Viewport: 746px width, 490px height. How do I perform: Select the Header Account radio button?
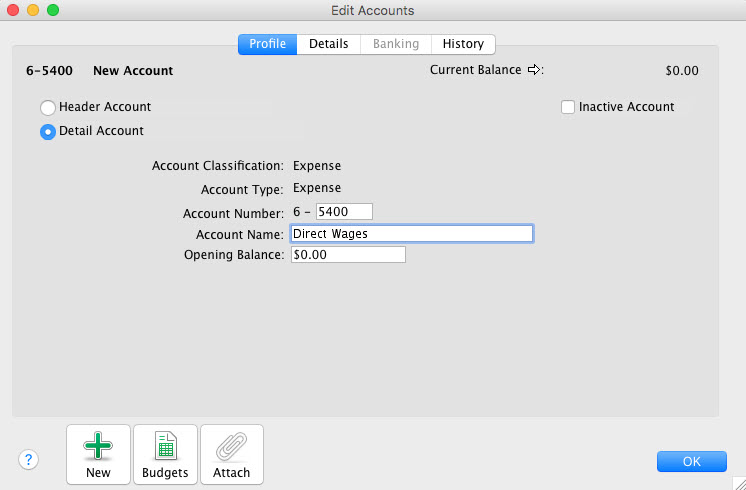(x=47, y=107)
